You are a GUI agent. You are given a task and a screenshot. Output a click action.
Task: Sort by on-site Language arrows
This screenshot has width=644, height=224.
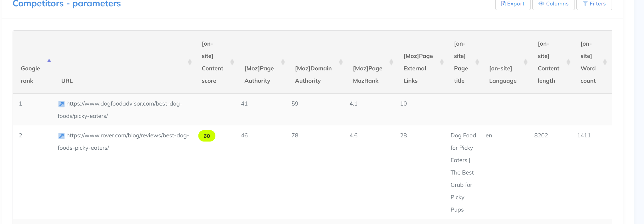click(x=525, y=62)
